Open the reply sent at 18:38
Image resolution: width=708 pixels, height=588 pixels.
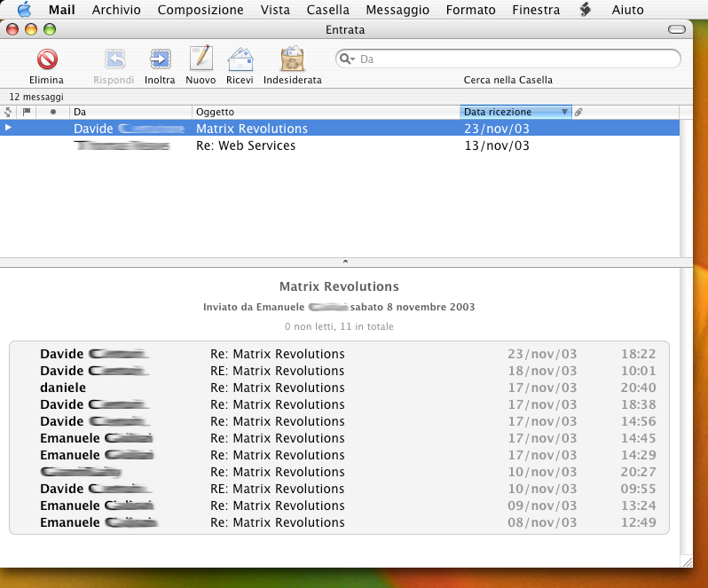tap(339, 404)
